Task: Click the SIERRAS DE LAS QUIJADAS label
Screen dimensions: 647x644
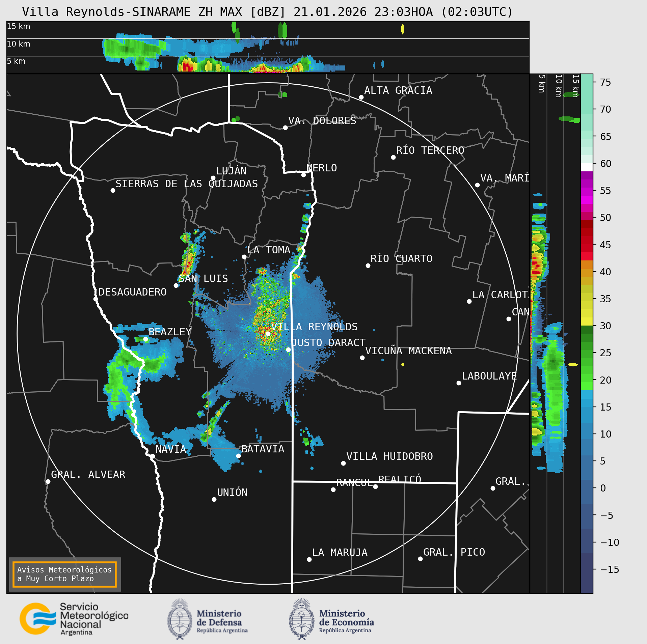Action: pyautogui.click(x=187, y=184)
